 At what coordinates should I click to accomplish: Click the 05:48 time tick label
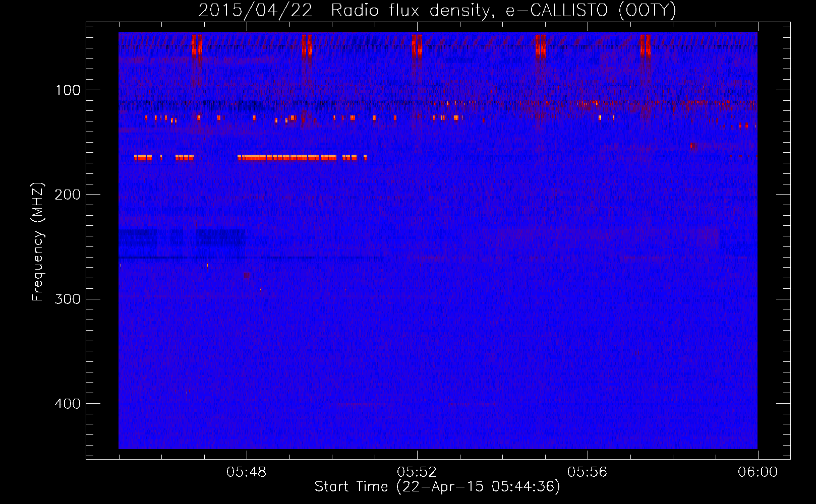point(247,472)
